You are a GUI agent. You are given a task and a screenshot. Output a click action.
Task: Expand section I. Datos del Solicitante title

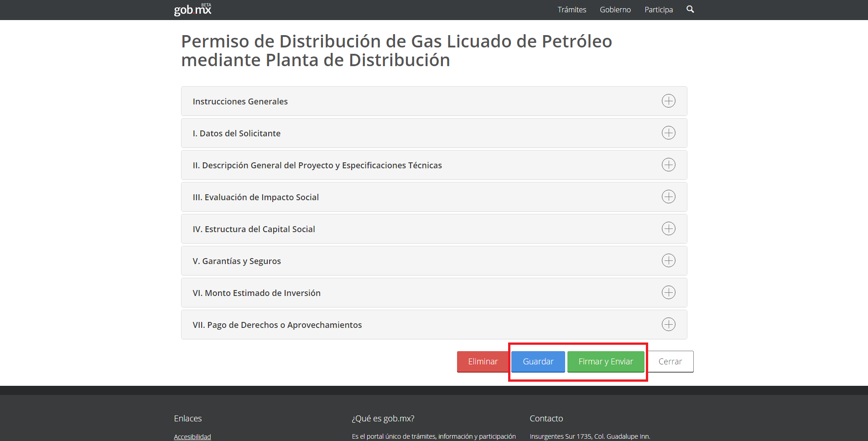click(x=236, y=133)
